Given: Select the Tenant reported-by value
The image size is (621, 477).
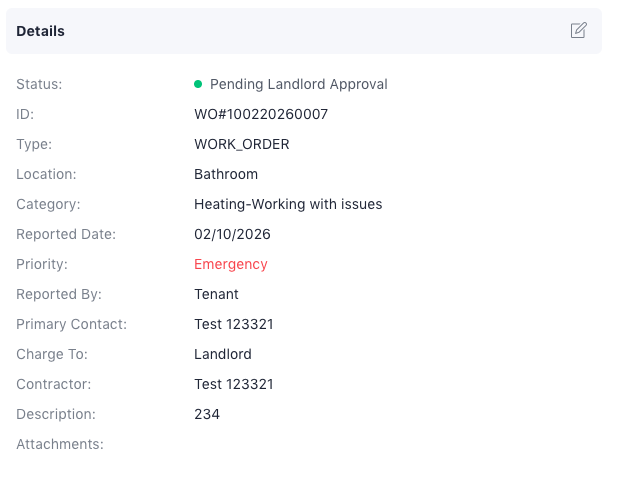Looking at the screenshot, I should point(216,294).
